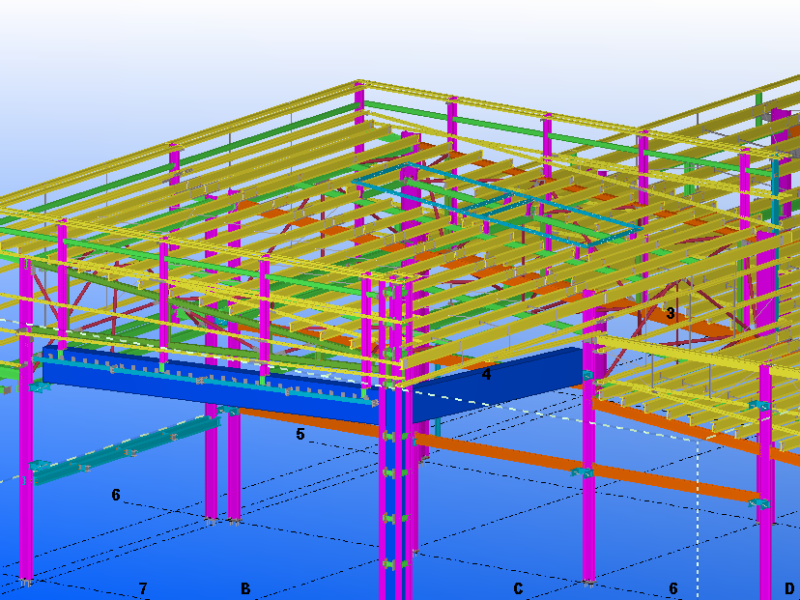Select grid label C

point(518,589)
